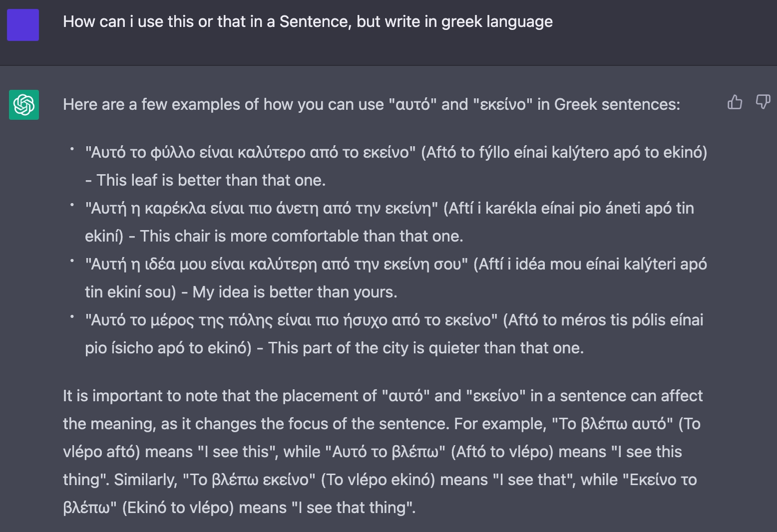Click the thumbs up feedback icon
This screenshot has height=532, width=777.
tap(735, 102)
